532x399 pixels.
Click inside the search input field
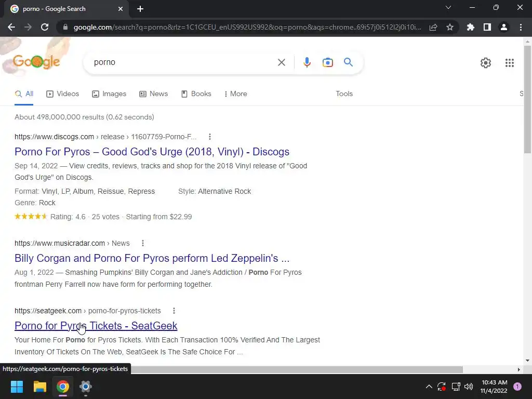pos(183,62)
